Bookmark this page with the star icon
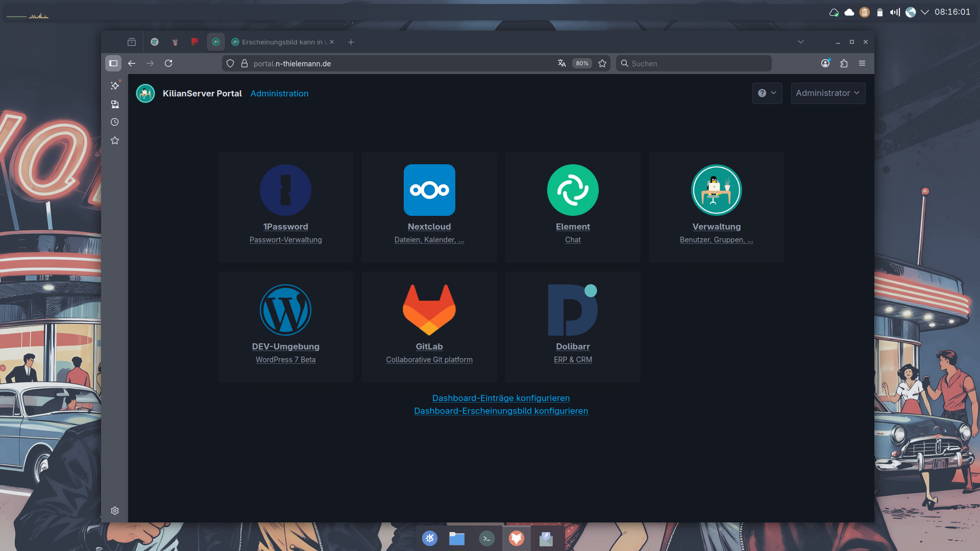The width and height of the screenshot is (980, 551). (x=602, y=63)
